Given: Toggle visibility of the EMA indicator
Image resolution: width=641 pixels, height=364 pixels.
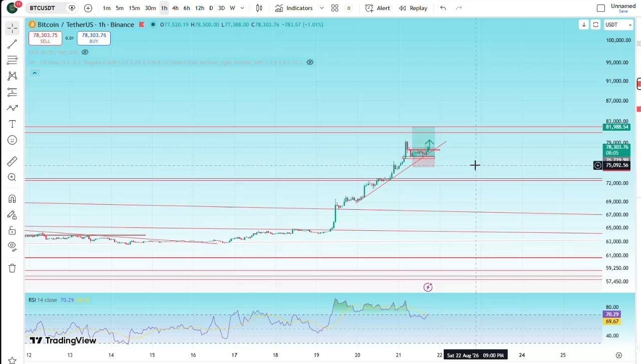Looking at the screenshot, I should click(85, 52).
